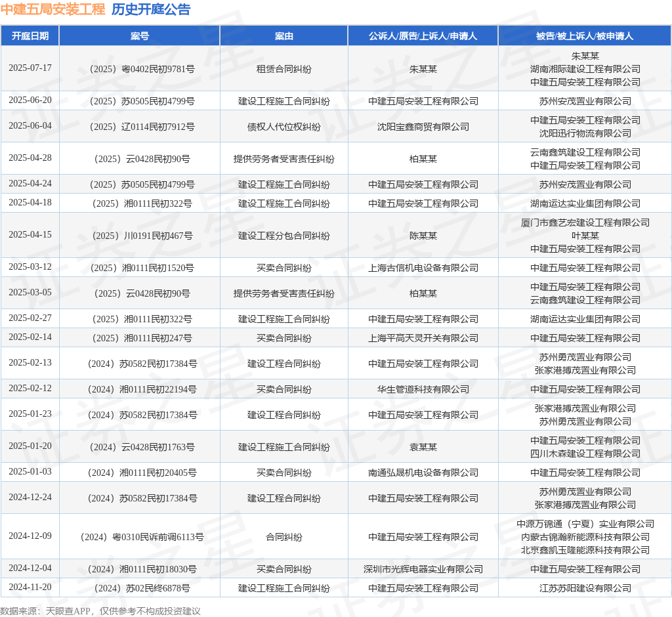This screenshot has height=617, width=672.
Task: Select case number (2025)湘0111民初1520号
Action: point(142,268)
